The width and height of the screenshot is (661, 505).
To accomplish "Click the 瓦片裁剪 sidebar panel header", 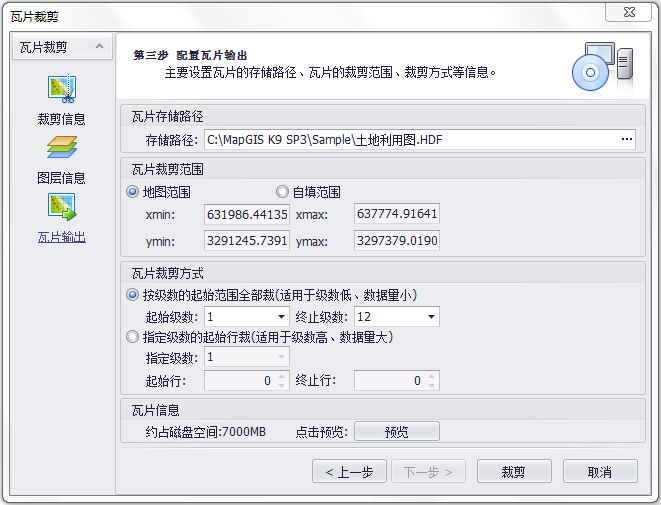I will tap(62, 47).
